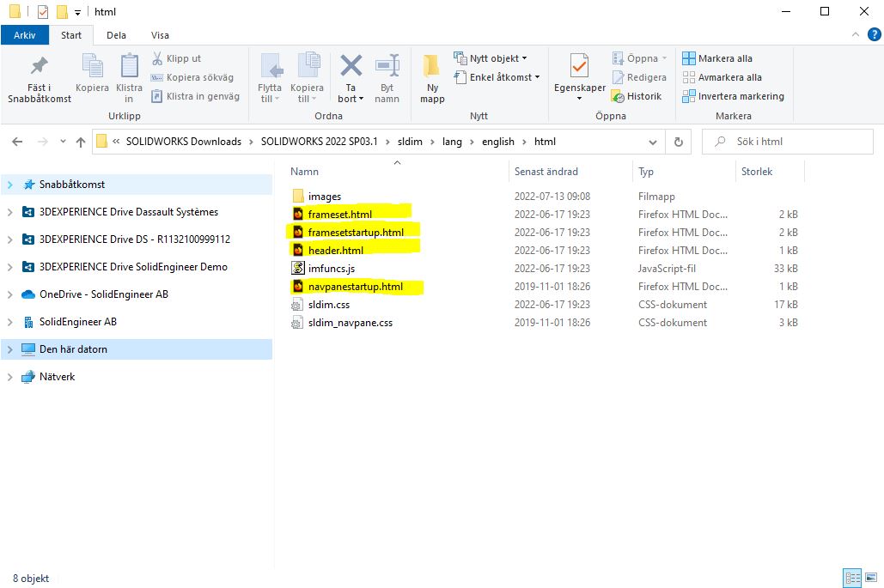
Task: Click the Byt namn rename icon
Action: [387, 67]
